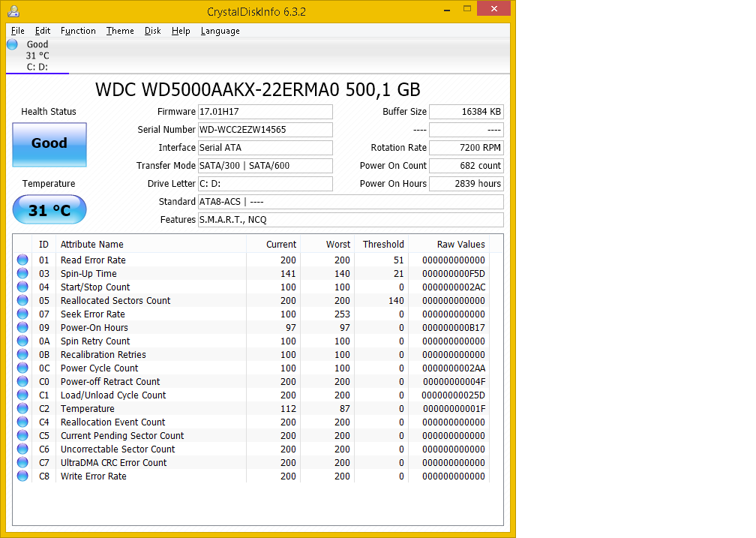Click the Threshold column header
Viewport: 756px width, 538px height.
click(x=381, y=244)
